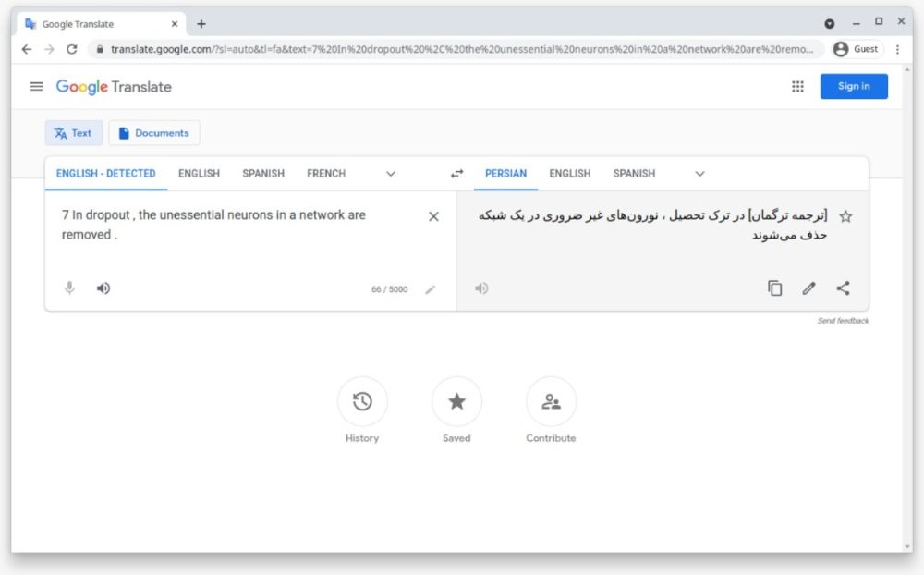924x575 pixels.
Task: Go forward in browser
Action: [50, 49]
